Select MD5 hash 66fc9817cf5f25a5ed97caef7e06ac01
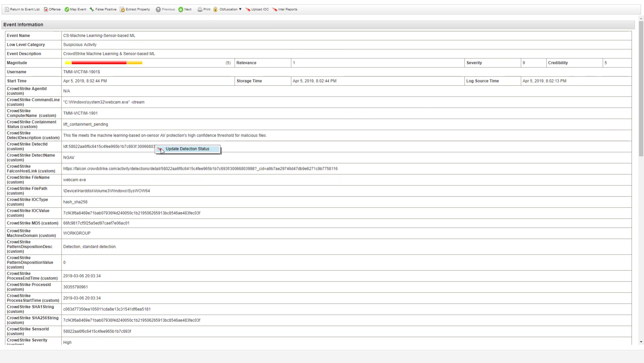The image size is (644, 363). click(96, 223)
